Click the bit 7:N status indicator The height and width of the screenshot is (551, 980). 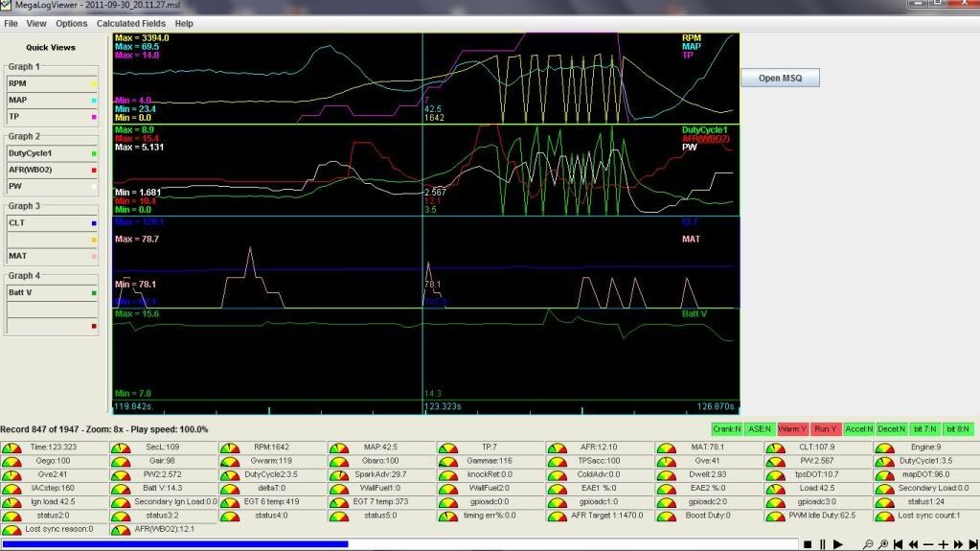924,429
